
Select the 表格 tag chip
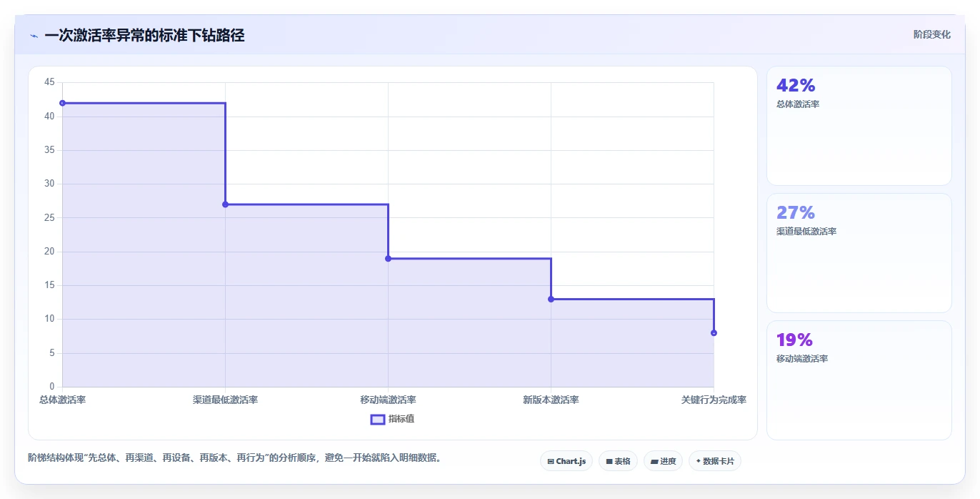point(618,461)
